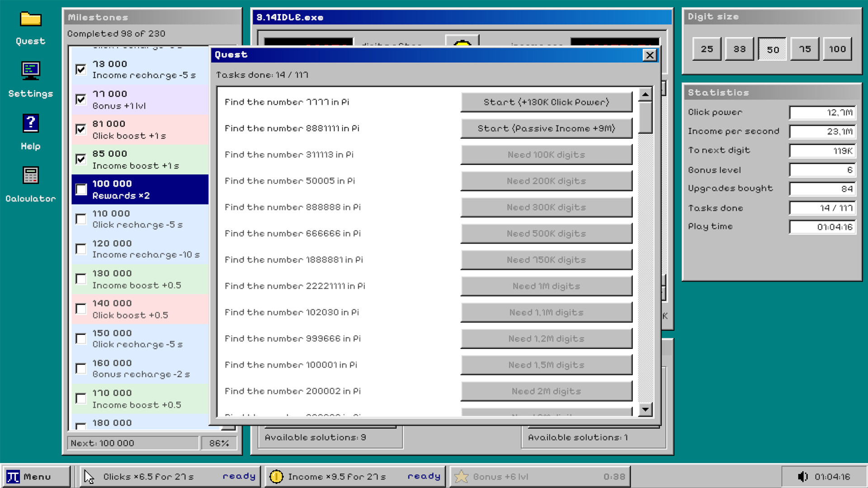Start the 7777 quest for Click Power

point(546,102)
